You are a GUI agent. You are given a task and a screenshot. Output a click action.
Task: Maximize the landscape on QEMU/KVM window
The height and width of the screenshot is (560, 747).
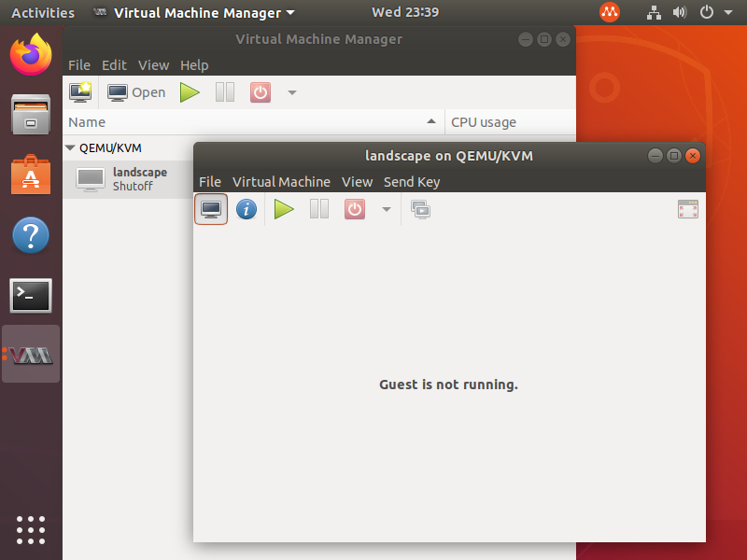pos(674,156)
